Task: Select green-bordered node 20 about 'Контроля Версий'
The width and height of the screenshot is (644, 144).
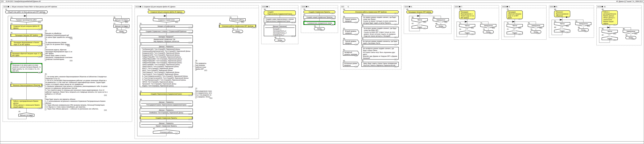Action: coord(26,68)
